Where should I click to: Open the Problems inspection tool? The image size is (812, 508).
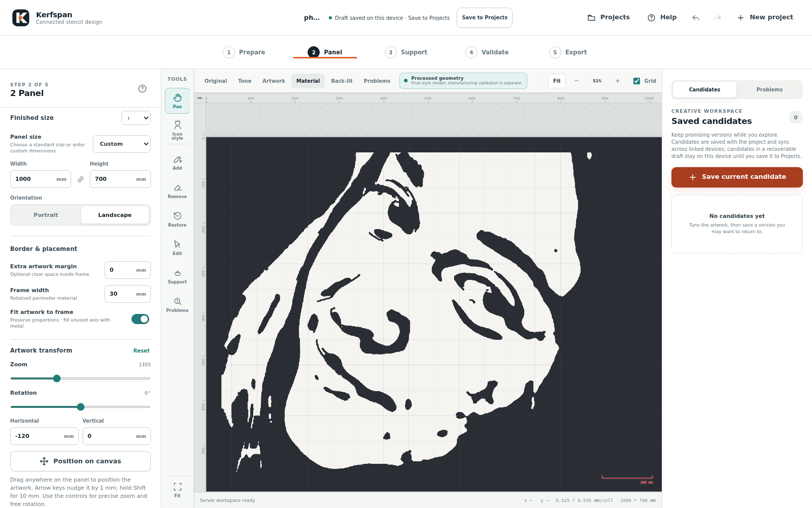(177, 305)
